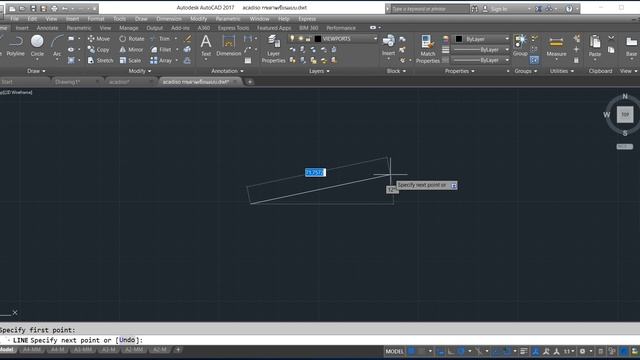Click the Stretch tool

pyautogui.click(x=100, y=60)
